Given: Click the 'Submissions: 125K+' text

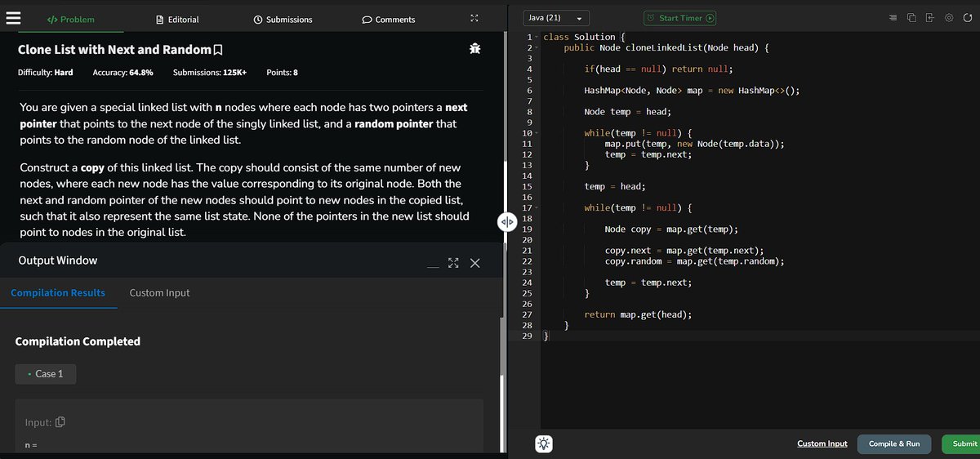Looking at the screenshot, I should pyautogui.click(x=210, y=73).
